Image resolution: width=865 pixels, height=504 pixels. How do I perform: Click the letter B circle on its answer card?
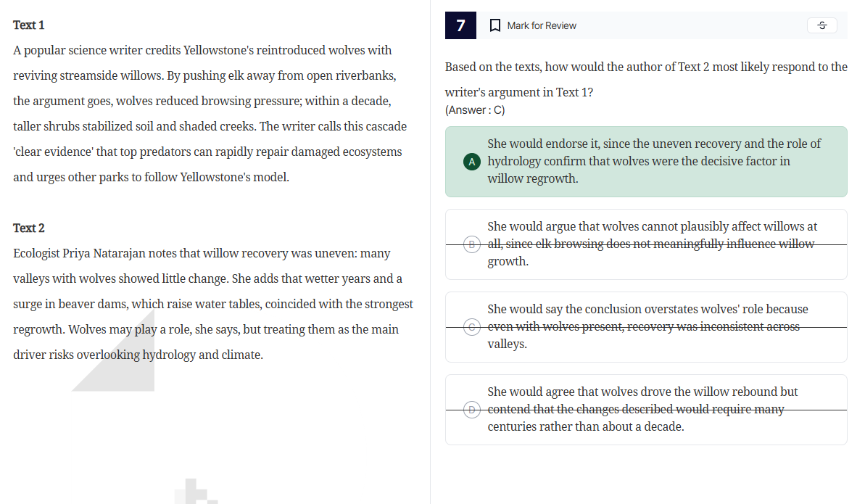click(471, 244)
